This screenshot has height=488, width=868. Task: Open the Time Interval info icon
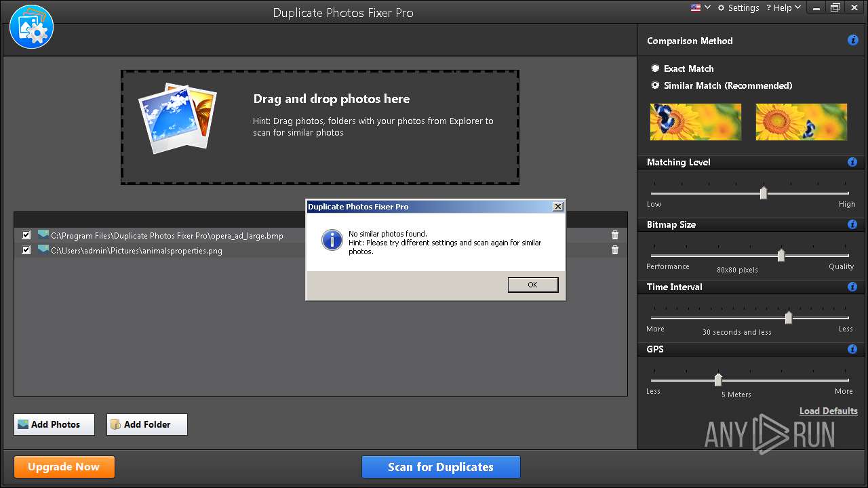852,287
